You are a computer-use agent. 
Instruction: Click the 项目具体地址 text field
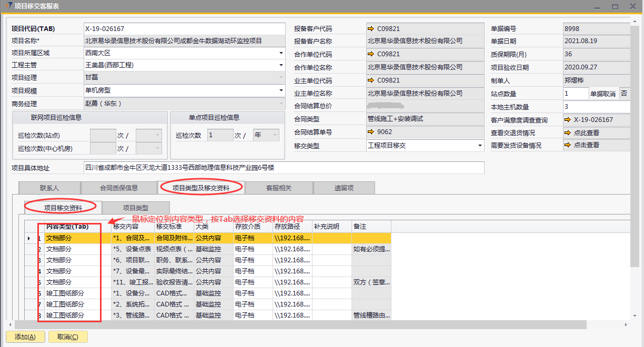(284, 168)
